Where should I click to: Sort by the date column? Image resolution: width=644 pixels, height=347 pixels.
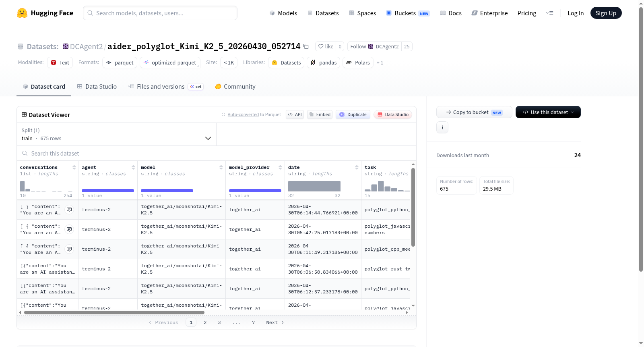click(x=357, y=167)
